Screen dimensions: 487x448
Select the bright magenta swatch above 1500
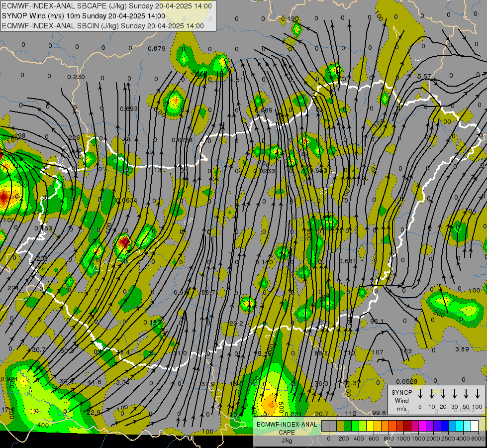(422, 426)
